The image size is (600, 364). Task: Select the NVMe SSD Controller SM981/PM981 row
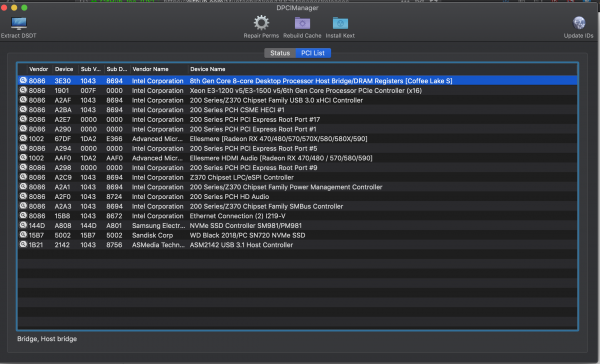point(297,225)
